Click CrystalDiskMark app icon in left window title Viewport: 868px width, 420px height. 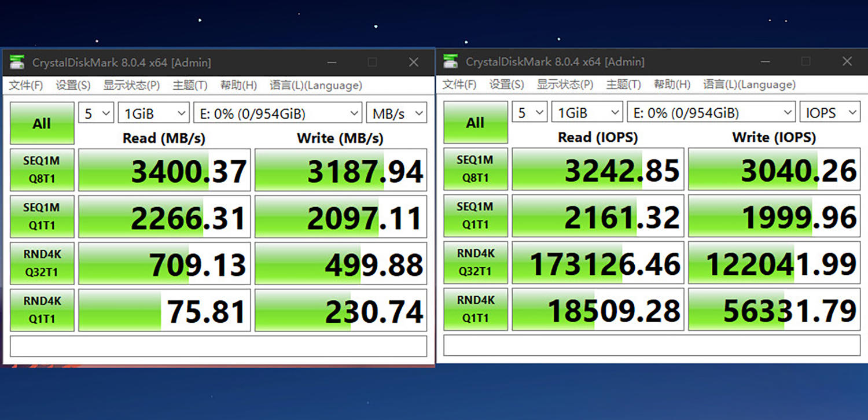[x=18, y=62]
